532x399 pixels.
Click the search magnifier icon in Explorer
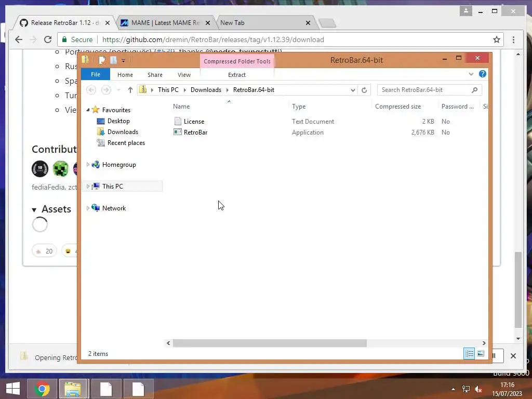point(475,90)
